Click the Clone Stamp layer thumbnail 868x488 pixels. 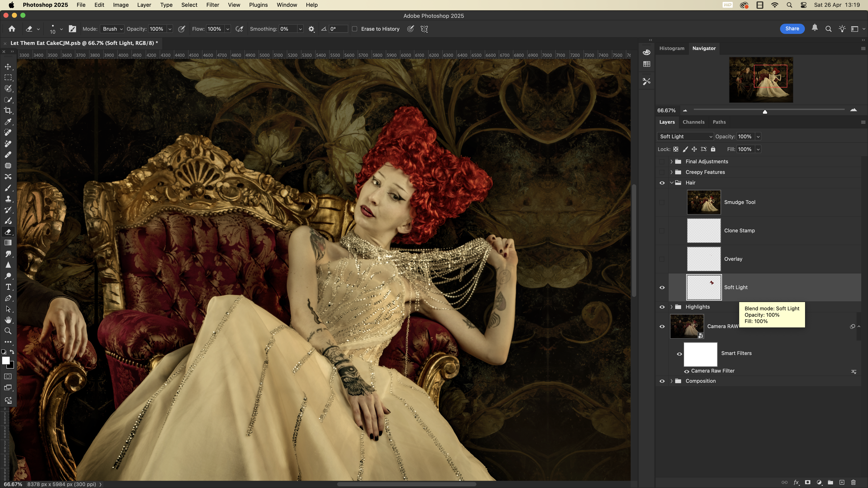[x=704, y=231]
